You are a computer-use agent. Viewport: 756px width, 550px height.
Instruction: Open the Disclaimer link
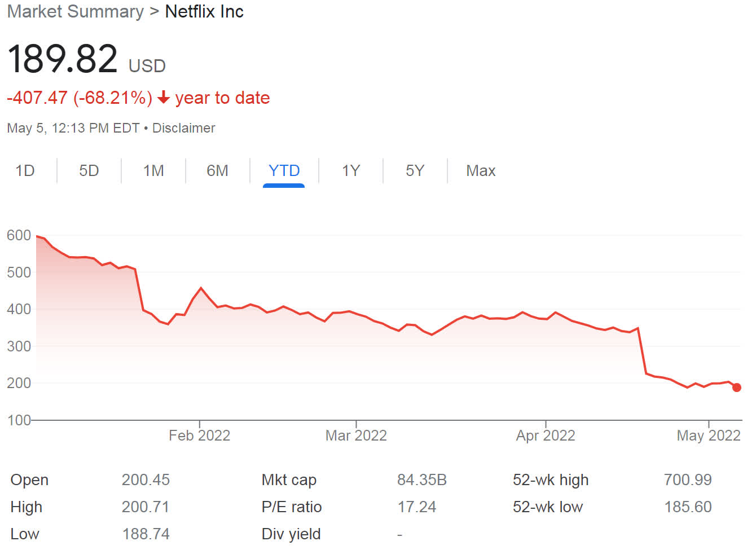click(183, 128)
